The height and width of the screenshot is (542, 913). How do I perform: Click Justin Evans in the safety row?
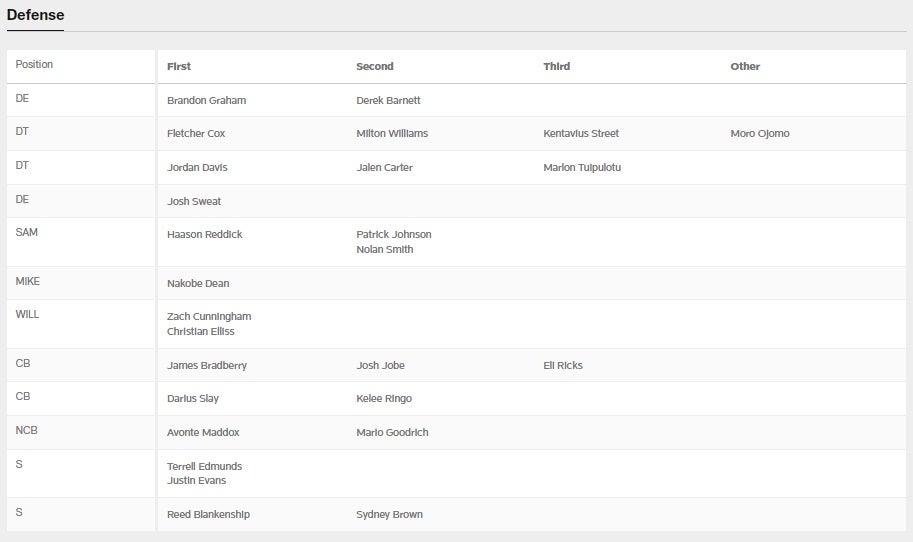tap(196, 481)
